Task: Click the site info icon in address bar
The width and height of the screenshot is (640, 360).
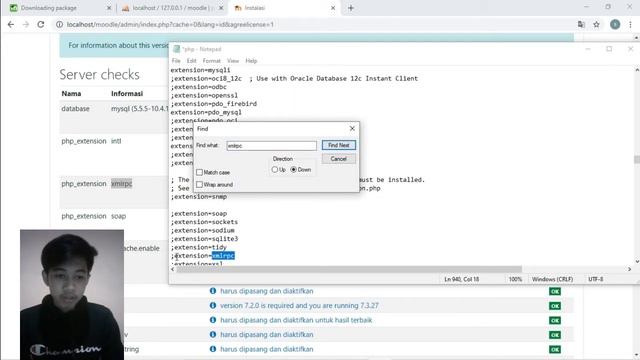Action: tap(60, 24)
